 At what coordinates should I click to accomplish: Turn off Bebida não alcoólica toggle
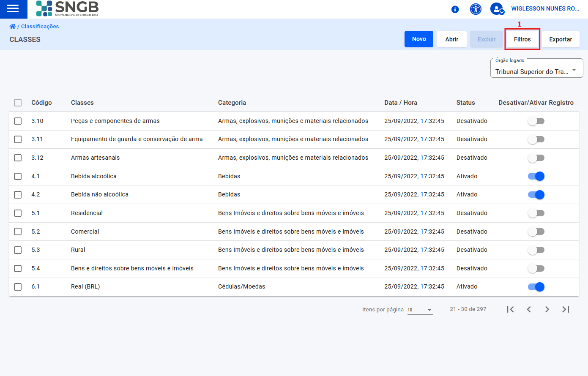point(536,194)
